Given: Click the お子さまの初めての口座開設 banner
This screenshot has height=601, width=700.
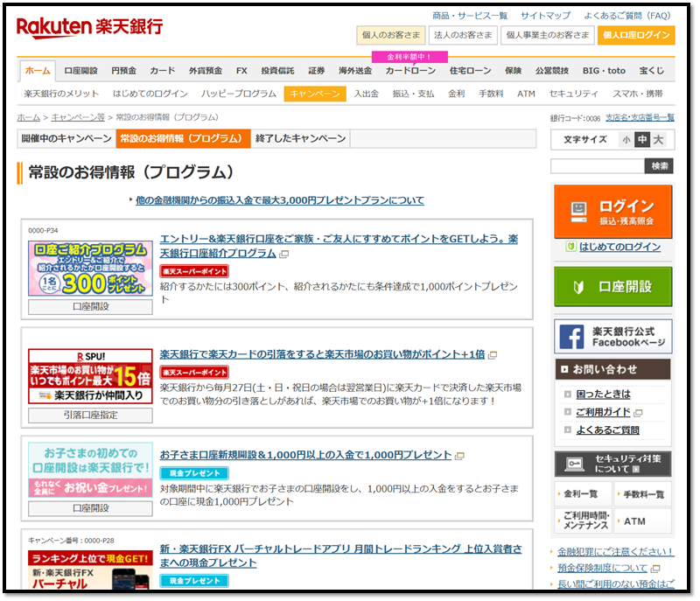Looking at the screenshot, I should (x=90, y=470).
